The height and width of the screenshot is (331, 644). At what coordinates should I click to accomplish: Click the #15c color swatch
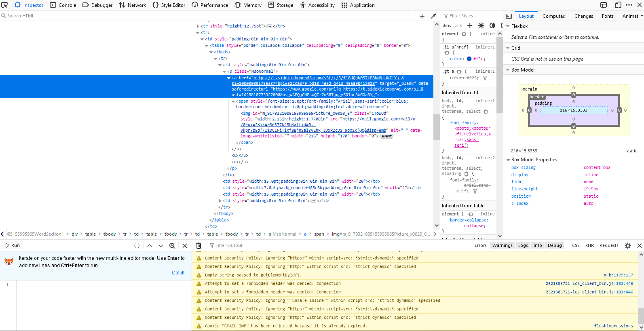pos(469,59)
